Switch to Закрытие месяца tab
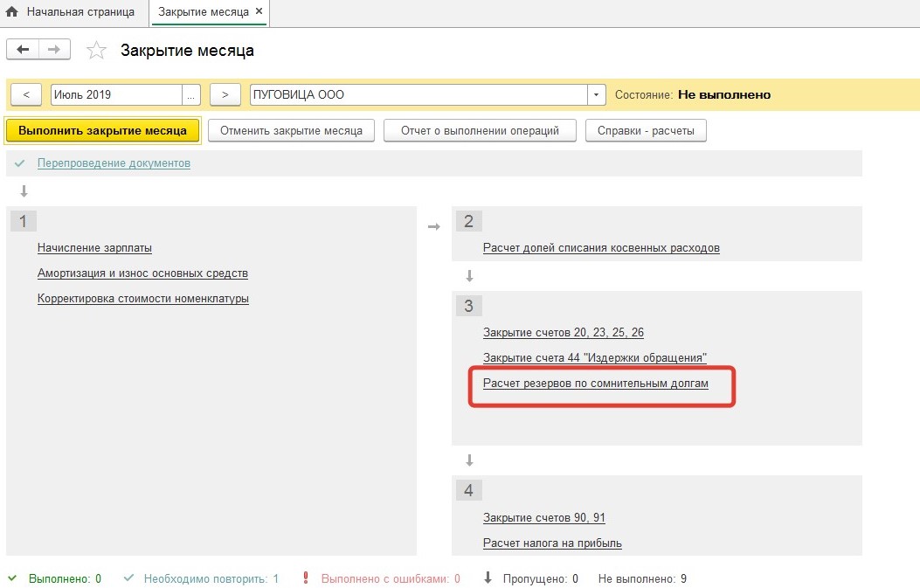 (203, 12)
